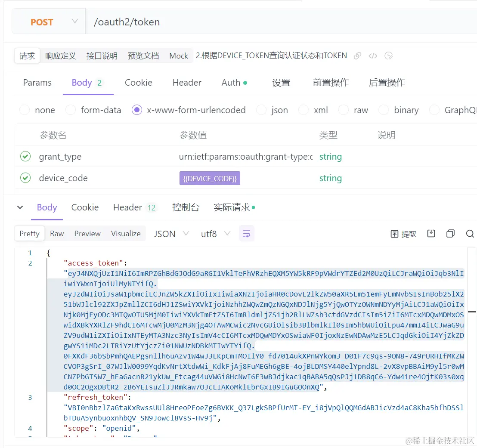Open the 设置 tab
The image size is (477, 448).
(x=281, y=83)
